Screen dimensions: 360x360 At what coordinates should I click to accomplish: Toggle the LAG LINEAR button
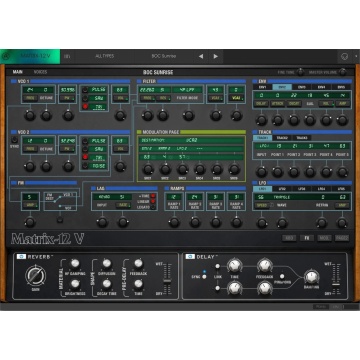[x=153, y=201]
